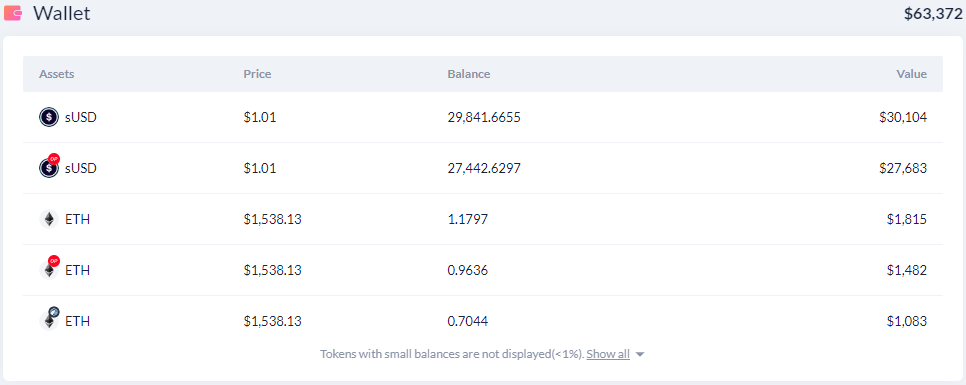This screenshot has height=385, width=966.
Task: Click the ETH label with balance 0.9636
Action: coord(78,270)
